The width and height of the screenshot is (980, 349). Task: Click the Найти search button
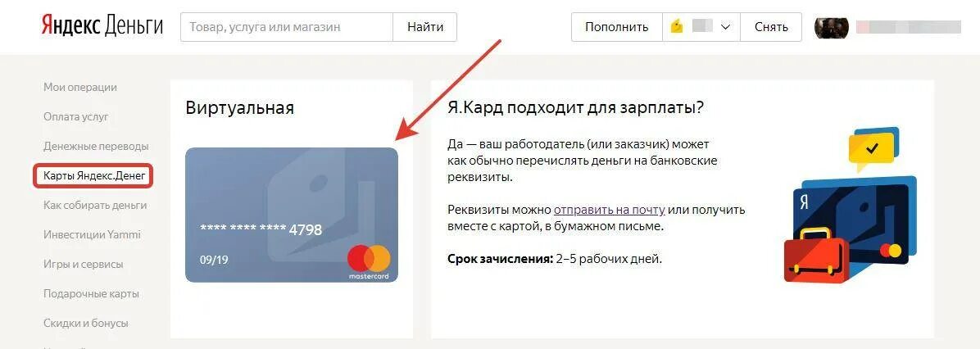coord(425,28)
